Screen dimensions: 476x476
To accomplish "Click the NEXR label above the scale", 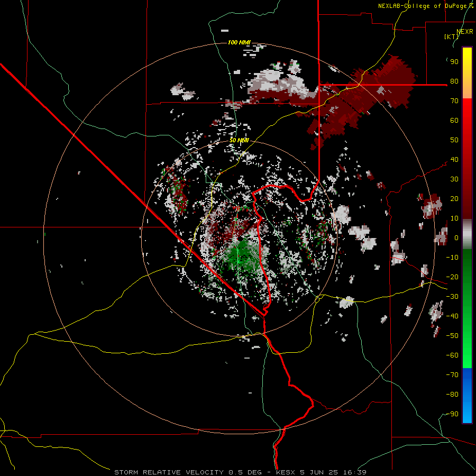I will [465, 32].
